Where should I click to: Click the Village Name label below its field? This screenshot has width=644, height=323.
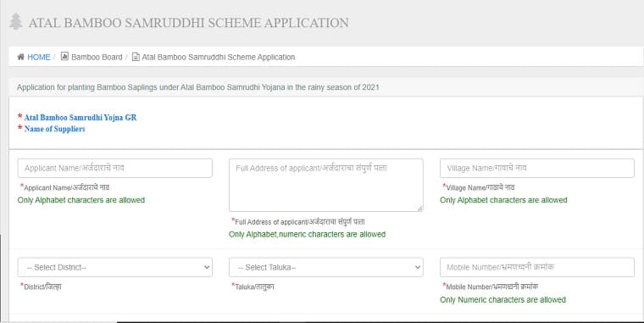tap(479, 187)
